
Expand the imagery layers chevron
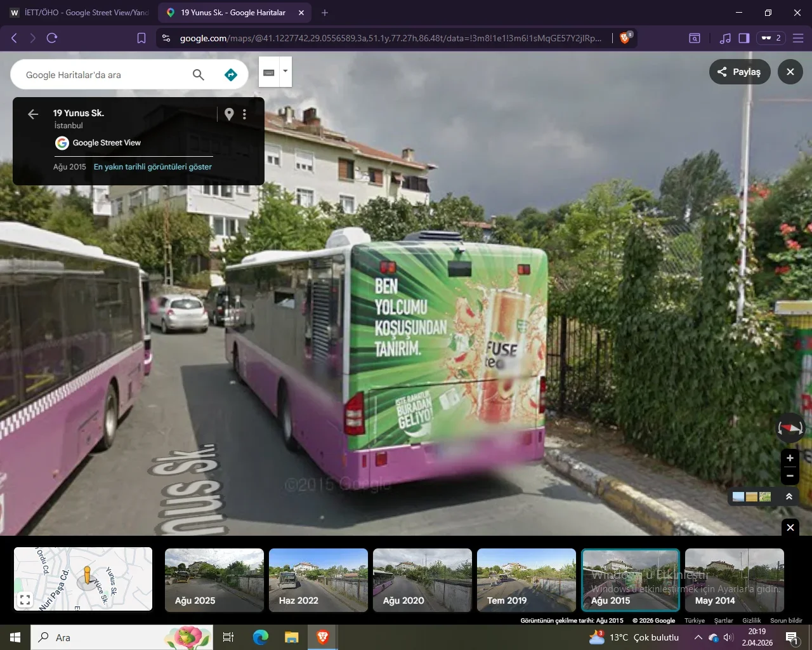pyautogui.click(x=789, y=496)
